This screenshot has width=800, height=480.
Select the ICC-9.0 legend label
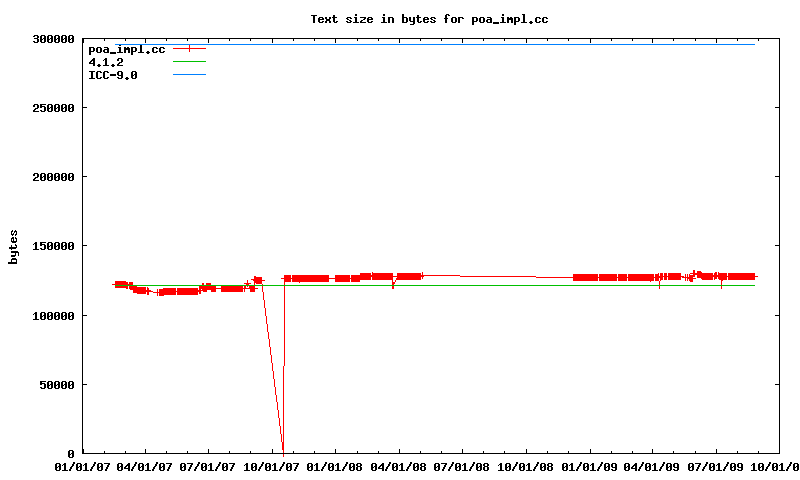[x=113, y=75]
